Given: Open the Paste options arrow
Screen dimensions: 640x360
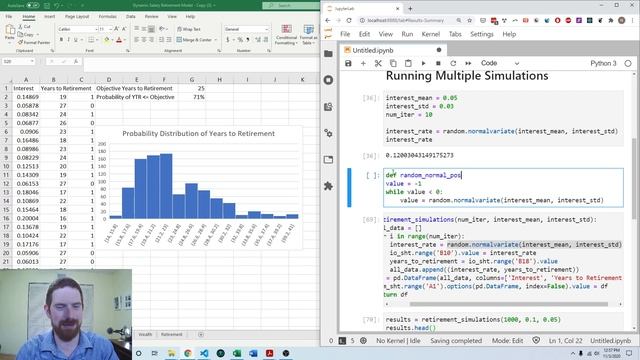Looking at the screenshot, I should coord(9,42).
